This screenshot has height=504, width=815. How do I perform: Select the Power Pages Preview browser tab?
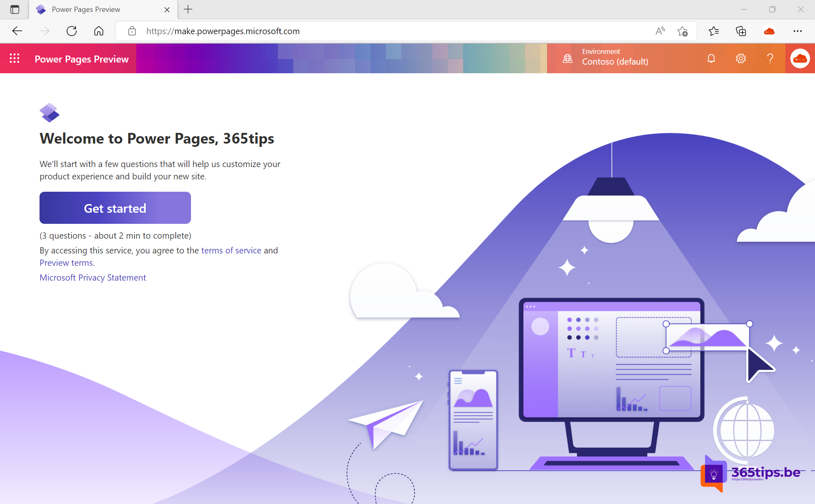86,9
